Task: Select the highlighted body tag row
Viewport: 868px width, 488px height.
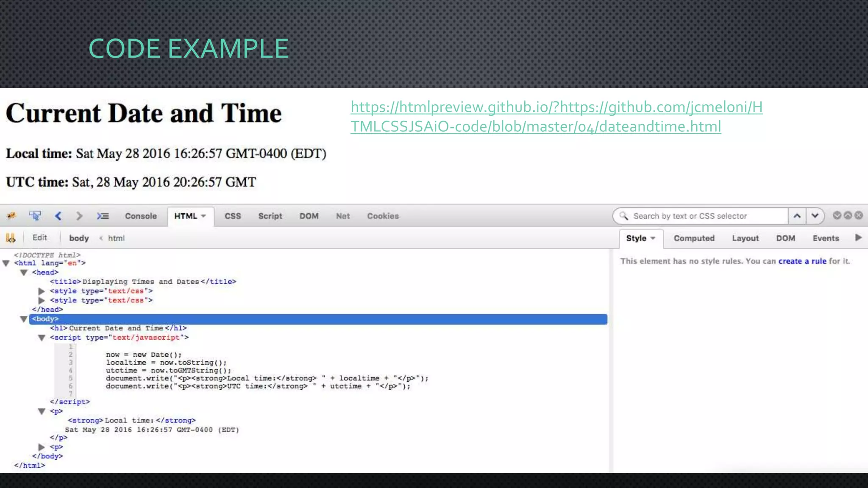Action: [x=318, y=319]
